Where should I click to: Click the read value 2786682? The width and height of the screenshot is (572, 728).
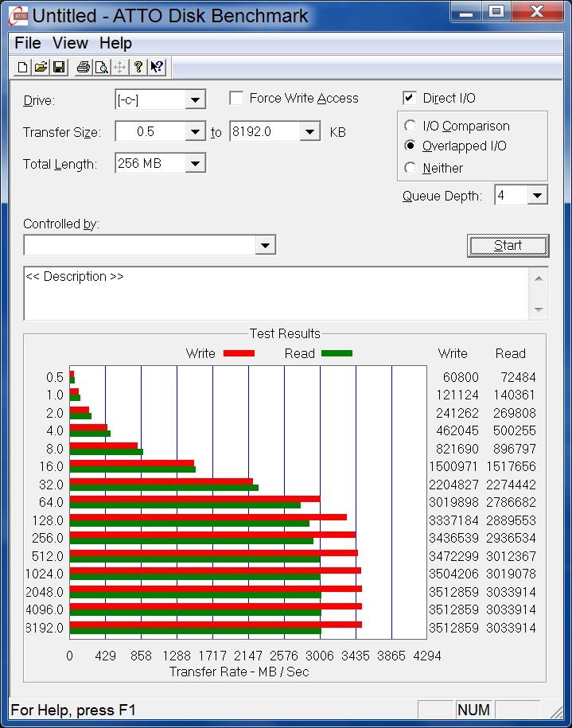[512, 502]
